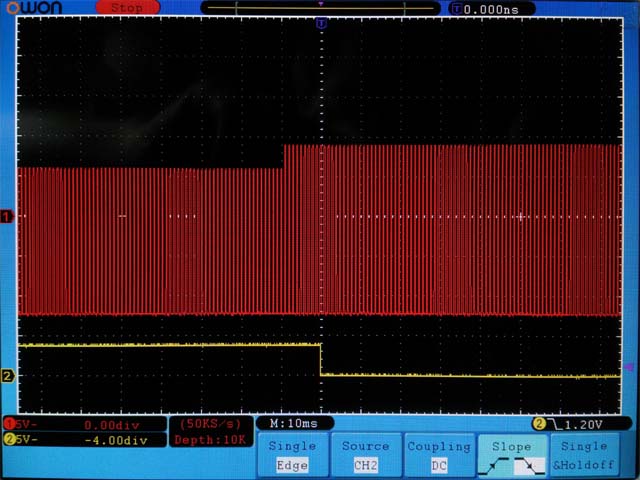The width and height of the screenshot is (640, 480).
Task: Select the falling slope icon
Action: (529, 466)
